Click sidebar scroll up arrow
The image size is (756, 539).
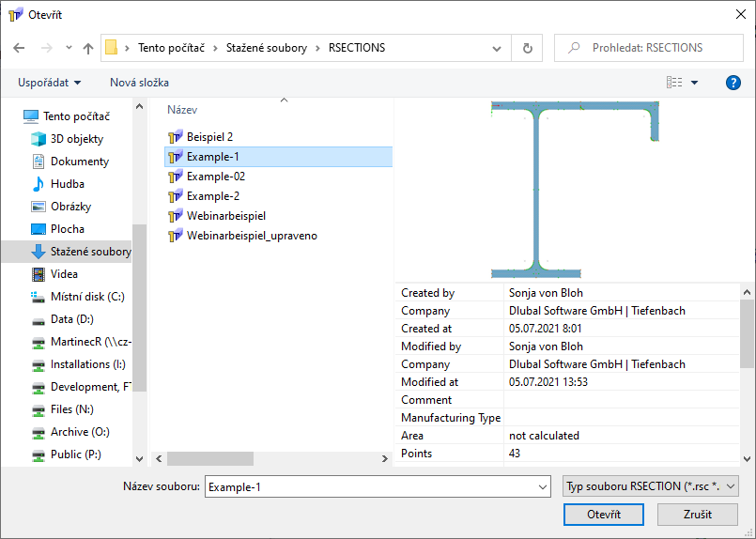(x=139, y=106)
